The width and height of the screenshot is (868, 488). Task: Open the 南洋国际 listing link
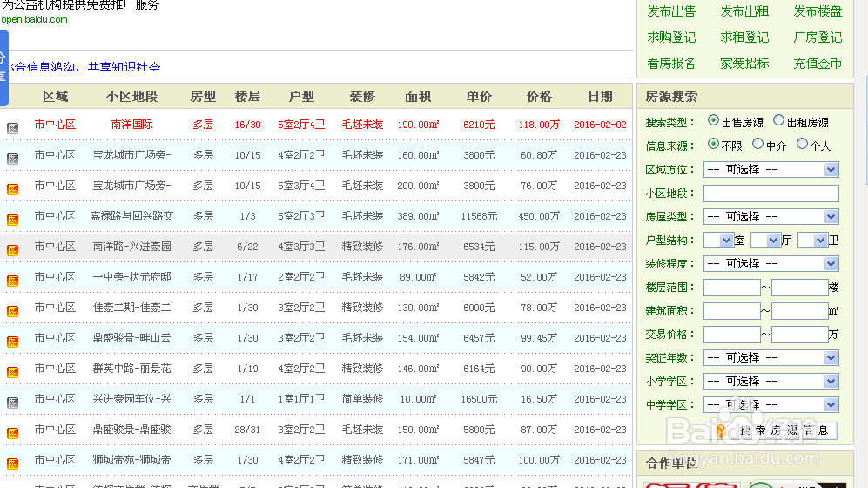[x=131, y=125]
